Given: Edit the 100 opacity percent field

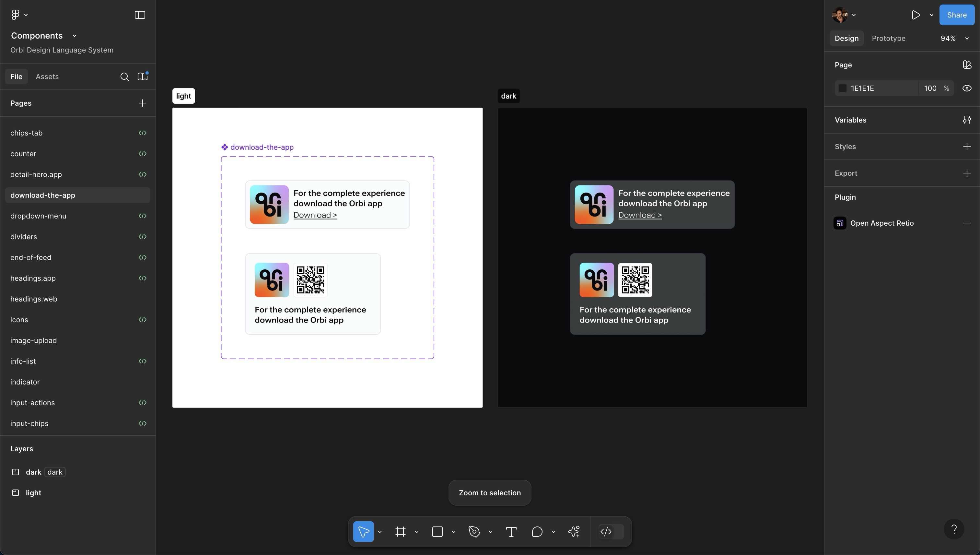Looking at the screenshot, I should coord(936,89).
